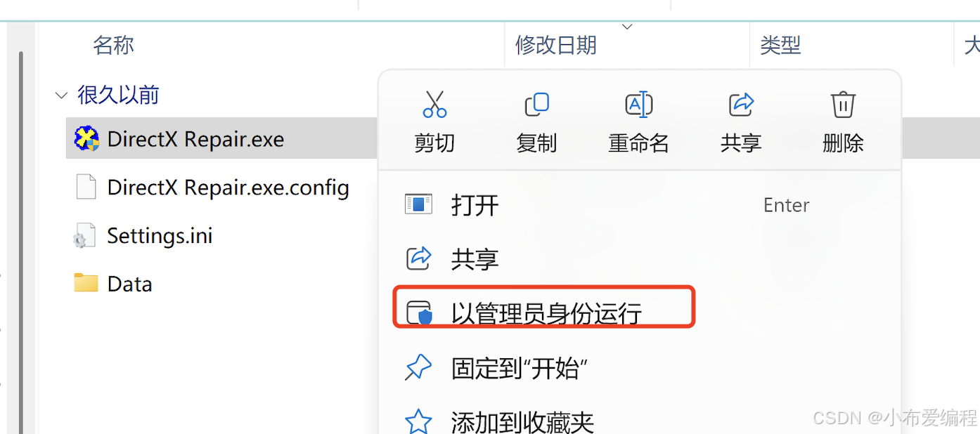Screen dimensions: 980x434
Task: Click the DirectX Repair.exe application icon
Action: coord(86,138)
